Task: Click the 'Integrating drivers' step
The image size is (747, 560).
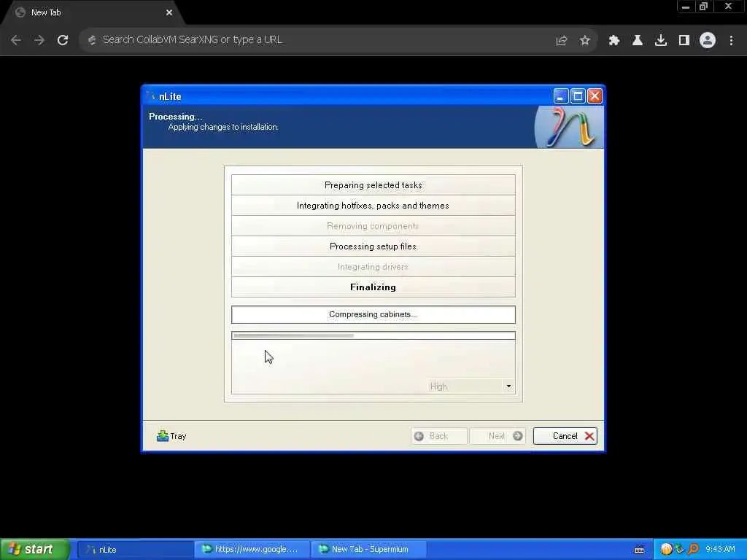Action: point(373,267)
